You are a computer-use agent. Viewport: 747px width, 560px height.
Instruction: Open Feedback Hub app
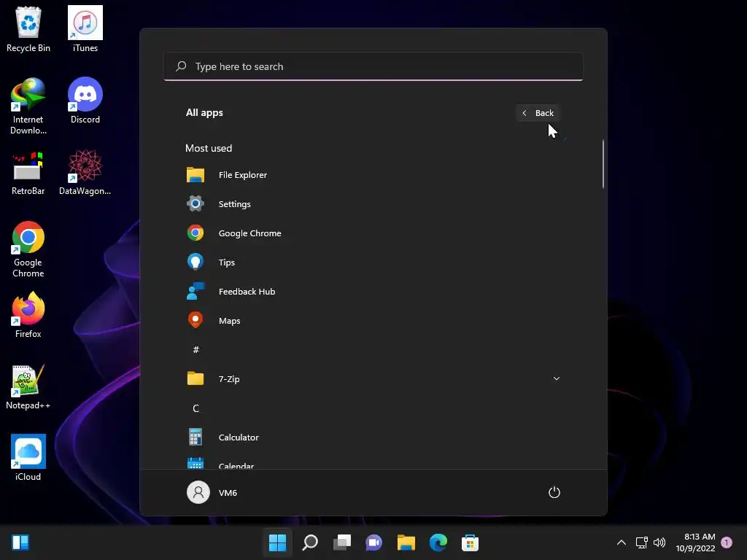373,292
